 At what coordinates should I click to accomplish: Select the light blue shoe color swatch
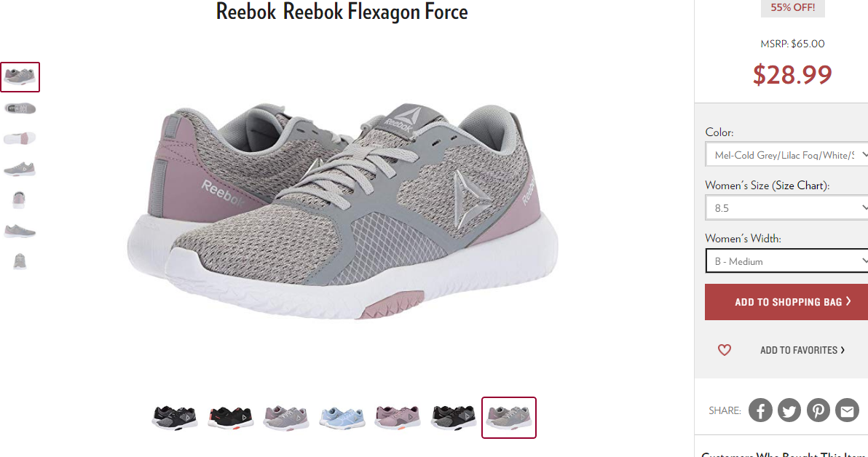(342, 418)
